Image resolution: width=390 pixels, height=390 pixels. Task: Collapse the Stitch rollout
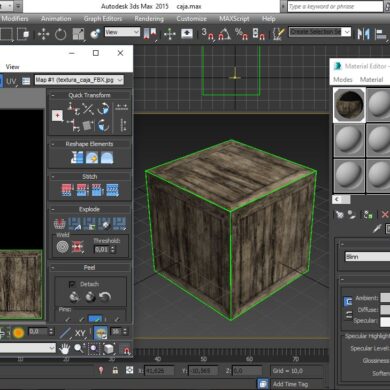[x=53, y=177]
